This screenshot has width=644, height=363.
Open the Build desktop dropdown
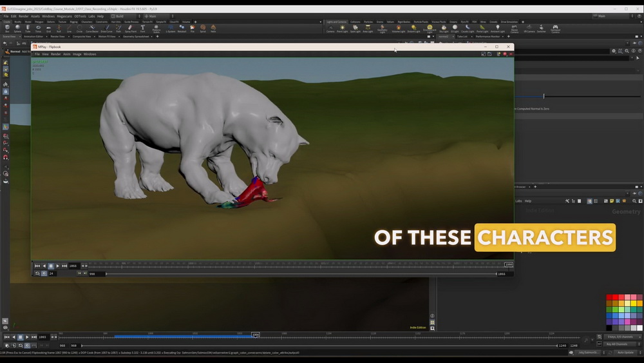126,16
